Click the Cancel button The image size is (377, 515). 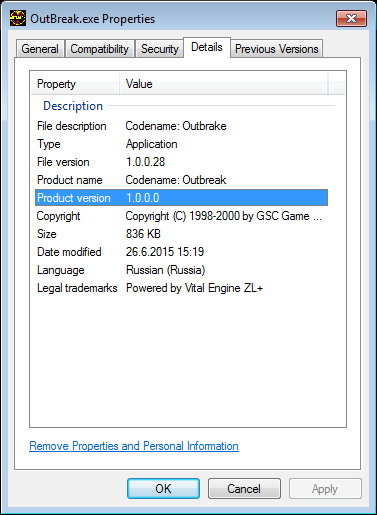(x=244, y=489)
